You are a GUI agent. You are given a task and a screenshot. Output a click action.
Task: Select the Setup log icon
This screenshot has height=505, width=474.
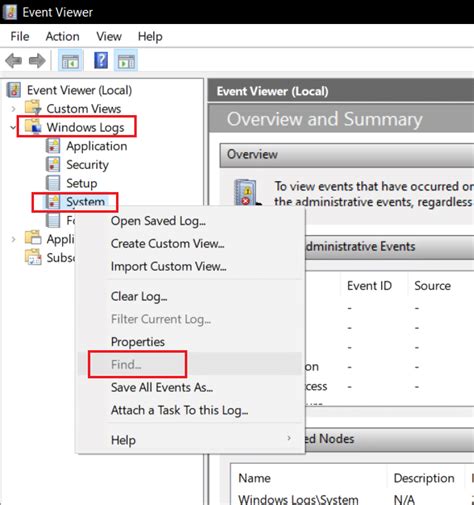[x=53, y=183]
